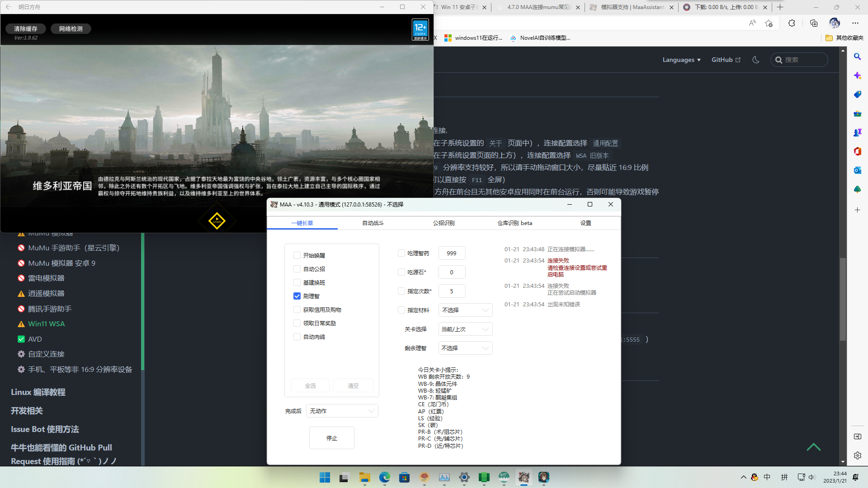Open the browser extensions puzzle icon
868x488 pixels.
click(792, 23)
